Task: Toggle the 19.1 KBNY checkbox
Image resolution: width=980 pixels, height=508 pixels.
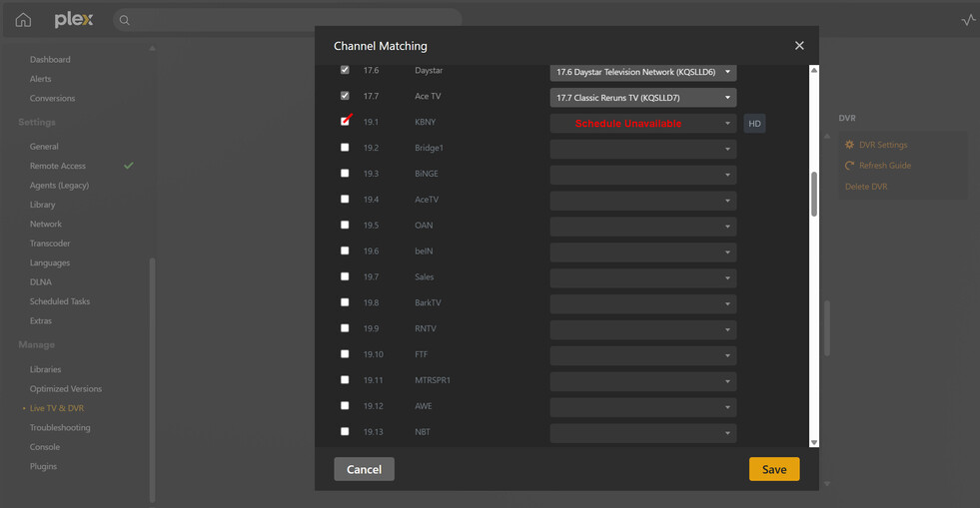Action: click(x=345, y=121)
